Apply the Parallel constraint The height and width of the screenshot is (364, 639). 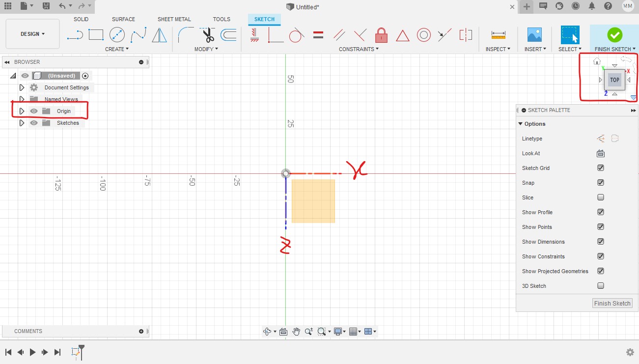click(x=339, y=35)
